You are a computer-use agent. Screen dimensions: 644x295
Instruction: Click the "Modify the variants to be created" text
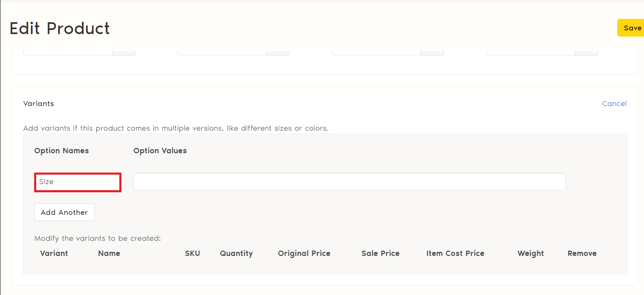(x=97, y=238)
